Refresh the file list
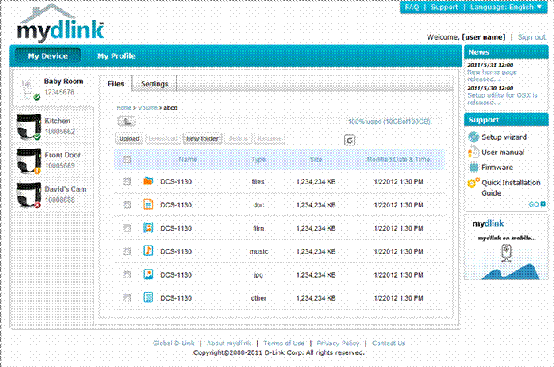The width and height of the screenshot is (554, 367). 349,140
